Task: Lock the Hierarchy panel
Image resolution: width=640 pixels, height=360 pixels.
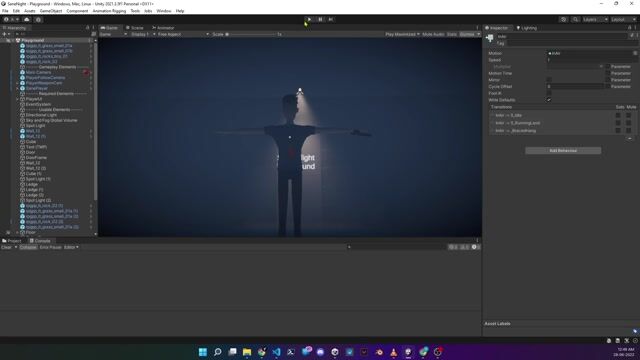Action: click(87, 28)
